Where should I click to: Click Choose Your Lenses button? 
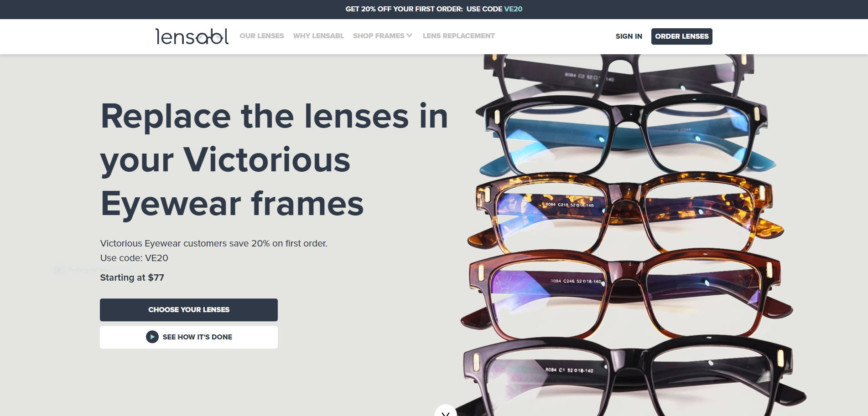pyautogui.click(x=189, y=310)
